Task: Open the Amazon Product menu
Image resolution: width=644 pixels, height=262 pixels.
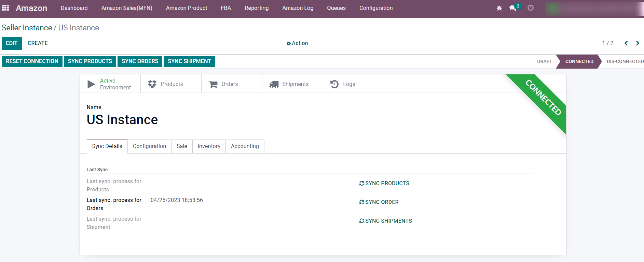Action: 187,8
